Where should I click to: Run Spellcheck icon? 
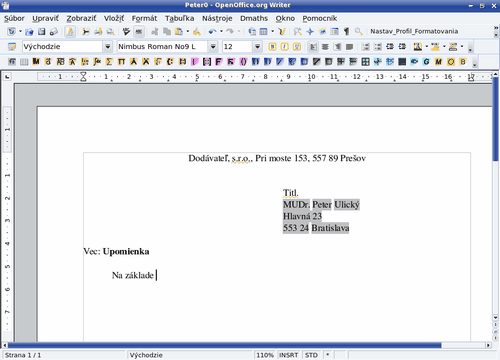126,32
